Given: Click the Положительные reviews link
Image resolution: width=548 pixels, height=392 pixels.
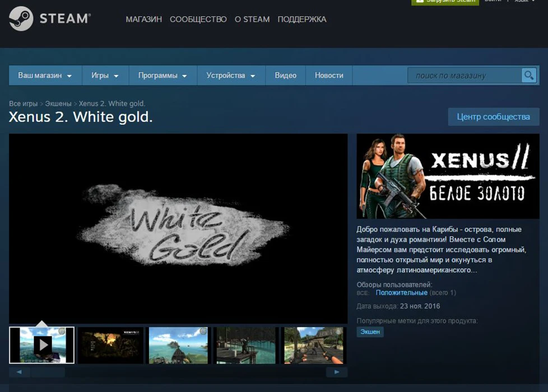Looking at the screenshot, I should [x=401, y=292].
